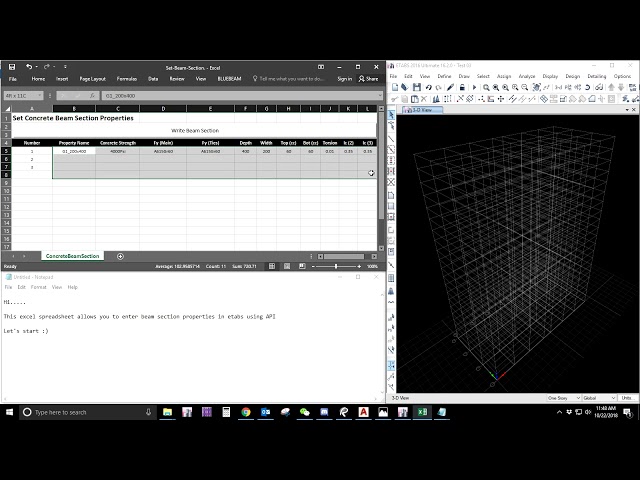Open Customize Quick Access Toolbar dropdown
640x480 pixels.
(65, 67)
